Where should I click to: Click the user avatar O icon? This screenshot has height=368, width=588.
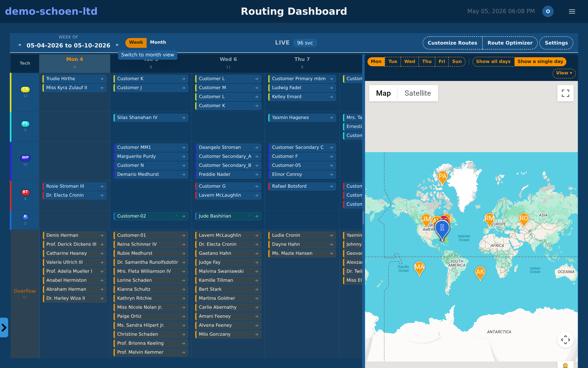[x=548, y=11]
